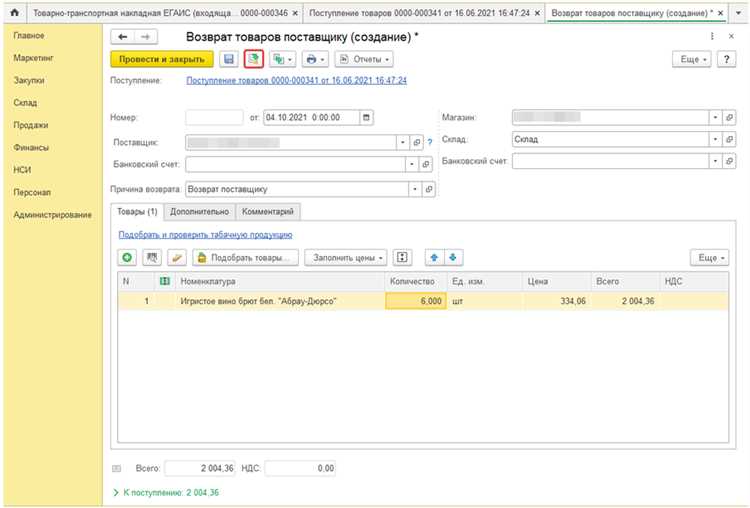
Task: Click the pencil edit icon in table toolbar
Action: [176, 257]
